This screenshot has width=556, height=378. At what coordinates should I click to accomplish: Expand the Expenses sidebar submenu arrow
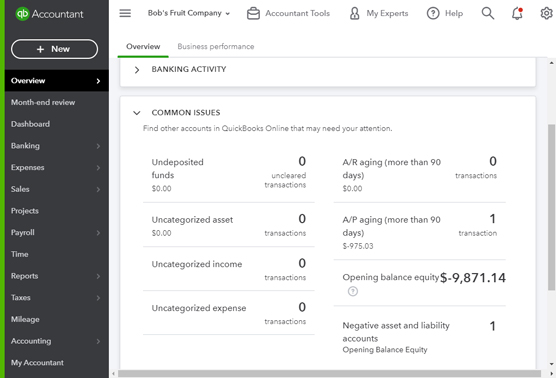98,168
